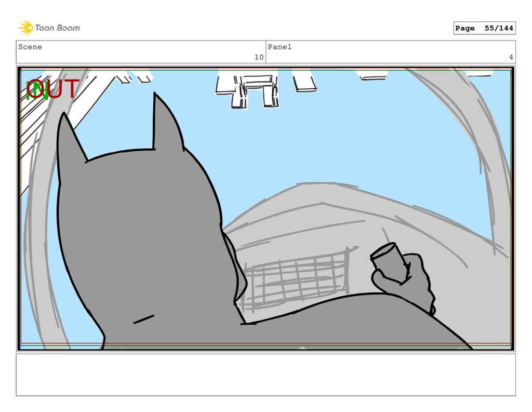Click the Toon Boom logo

(x=49, y=28)
